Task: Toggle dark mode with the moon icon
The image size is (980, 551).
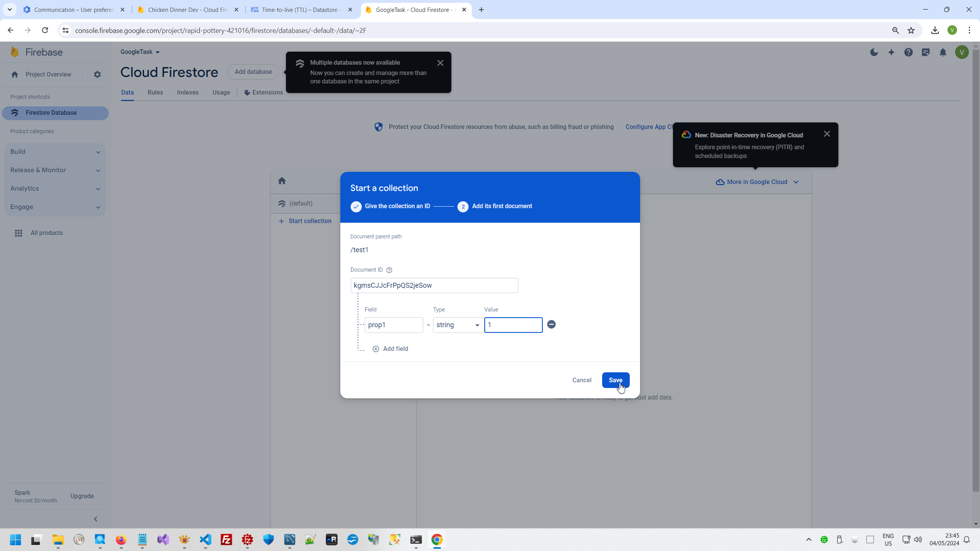Action: [874, 52]
